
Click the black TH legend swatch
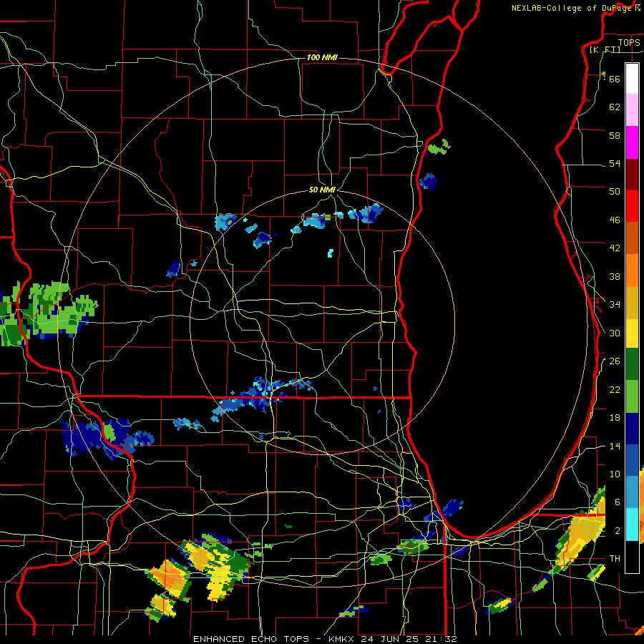point(632,557)
